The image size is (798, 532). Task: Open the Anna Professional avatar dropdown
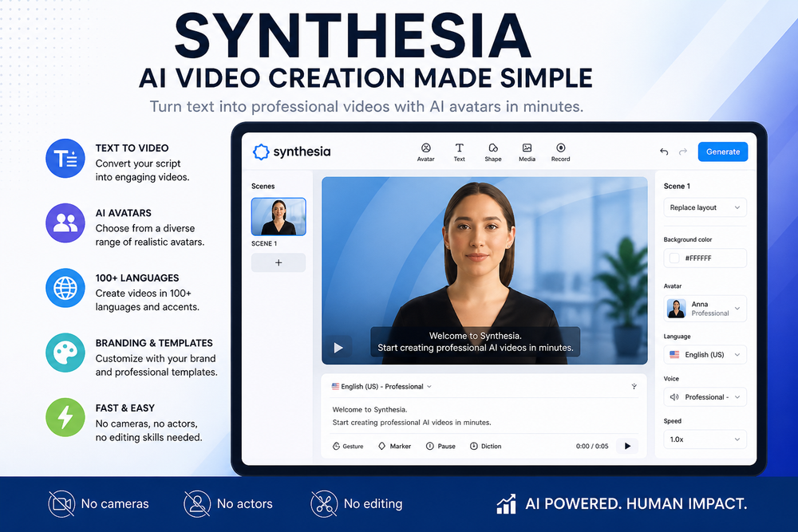click(705, 308)
